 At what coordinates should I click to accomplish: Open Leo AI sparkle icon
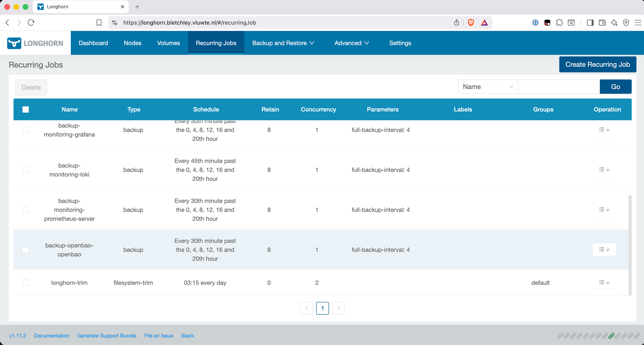pos(614,23)
